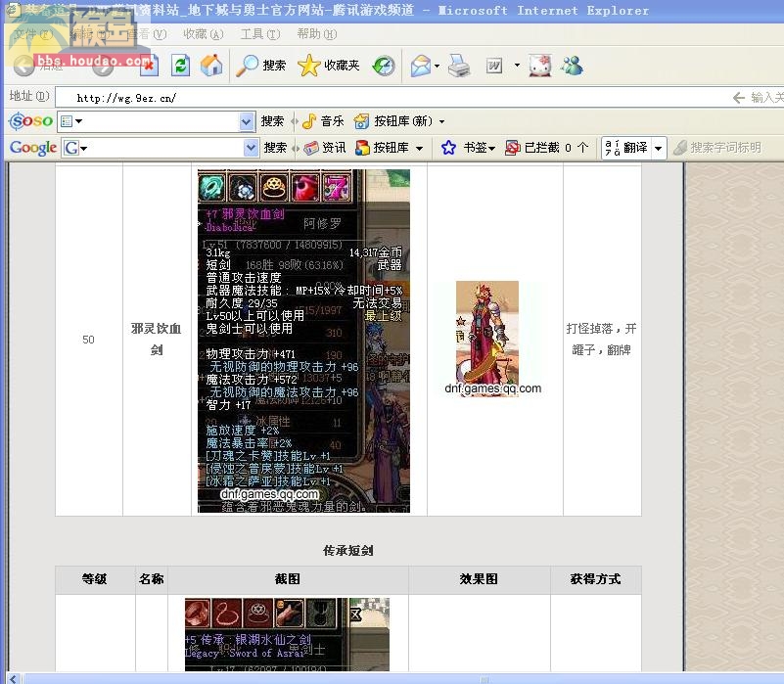Expand the 翻译 dropdown arrow
784x684 pixels.
click(x=659, y=148)
